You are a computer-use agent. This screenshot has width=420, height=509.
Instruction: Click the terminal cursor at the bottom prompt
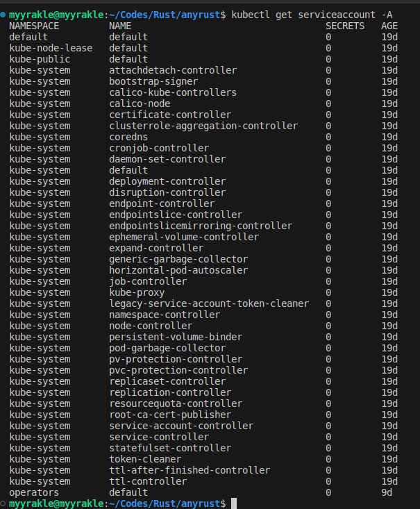[x=235, y=503]
